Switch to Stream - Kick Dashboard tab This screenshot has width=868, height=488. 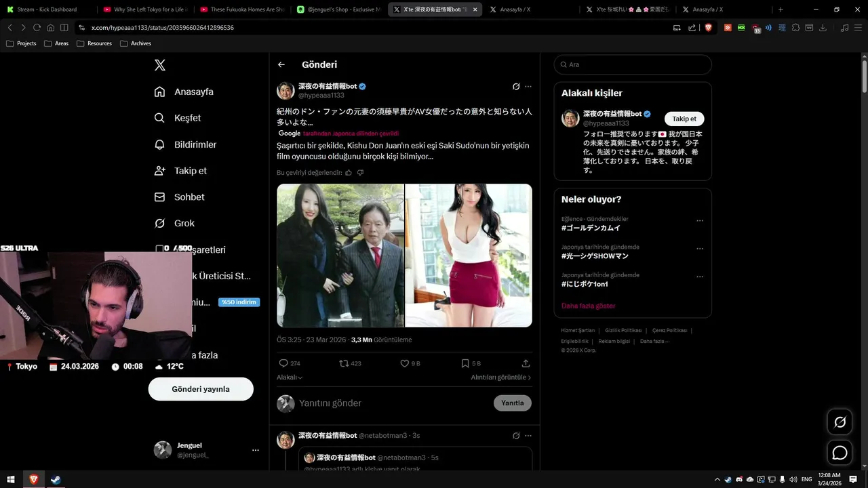pyautogui.click(x=46, y=9)
